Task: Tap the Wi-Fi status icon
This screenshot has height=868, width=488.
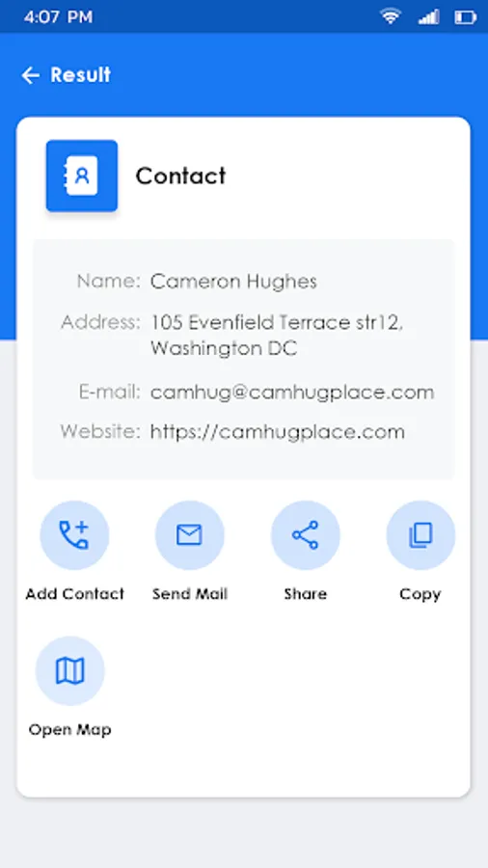Action: 391,16
